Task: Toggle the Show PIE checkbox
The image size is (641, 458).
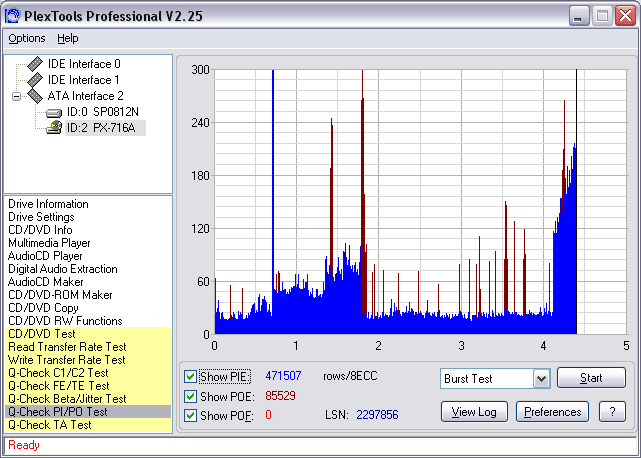Action: click(190, 376)
